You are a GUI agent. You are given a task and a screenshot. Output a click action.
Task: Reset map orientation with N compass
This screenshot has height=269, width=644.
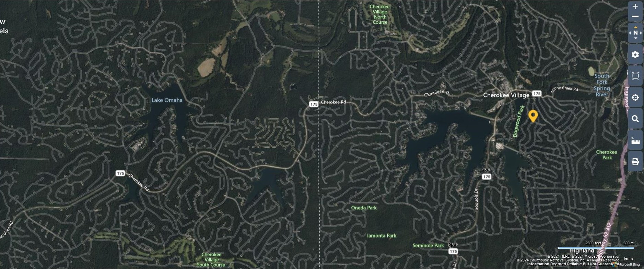click(x=635, y=33)
